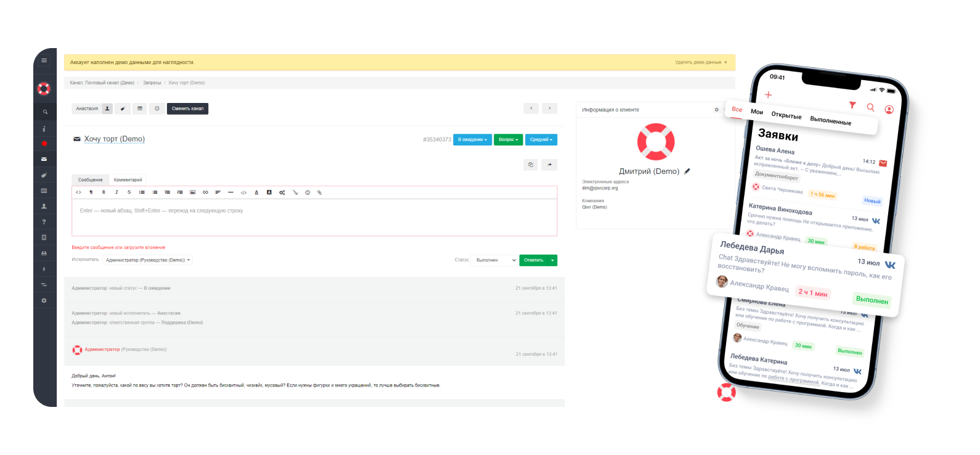980x455 pixels.
Task: Click the green Ответить button
Action: point(534,260)
